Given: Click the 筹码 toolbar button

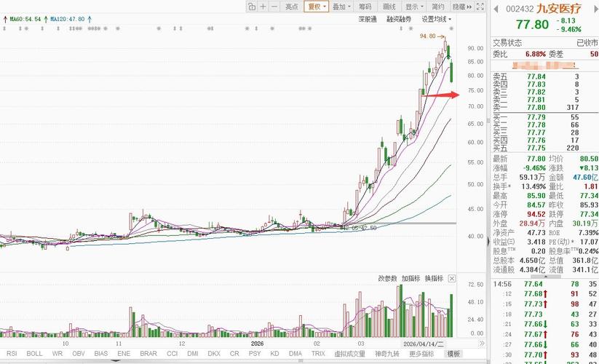Looking at the screenshot, I should coord(365,7).
